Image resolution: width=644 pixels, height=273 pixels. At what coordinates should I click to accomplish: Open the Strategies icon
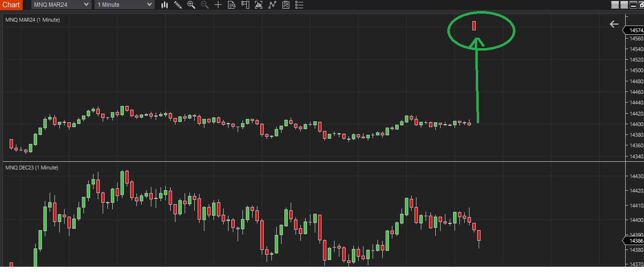[x=286, y=5]
